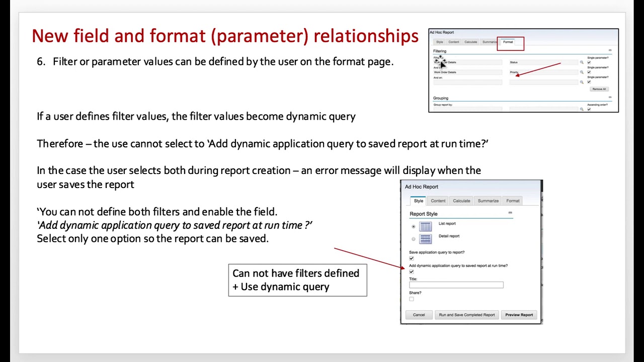644x362 pixels.
Task: Click the magnifier icon in the Grouping section
Action: 582,109
